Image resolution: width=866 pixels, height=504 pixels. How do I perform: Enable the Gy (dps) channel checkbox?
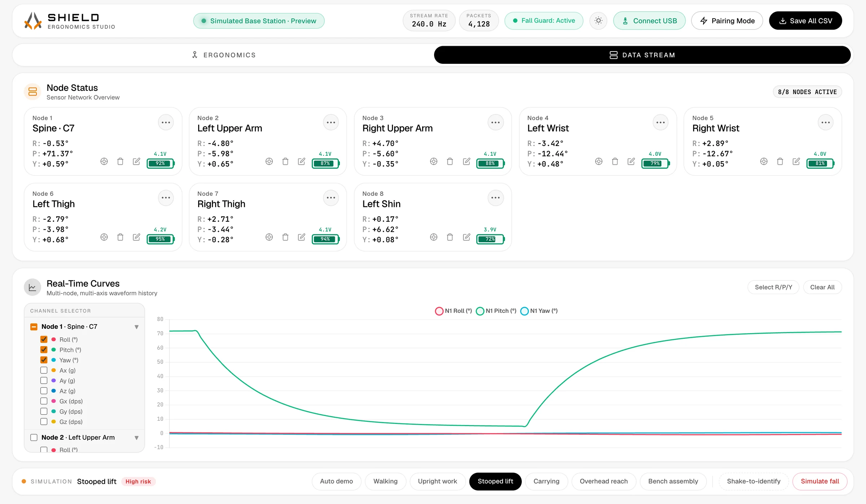point(44,411)
